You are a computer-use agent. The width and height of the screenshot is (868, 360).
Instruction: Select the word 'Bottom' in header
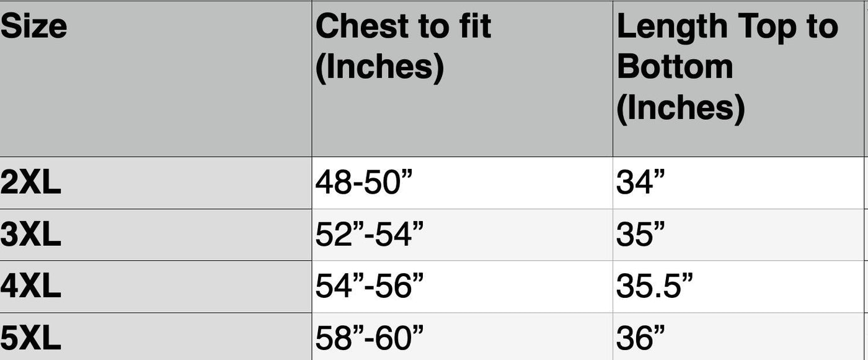[675, 67]
